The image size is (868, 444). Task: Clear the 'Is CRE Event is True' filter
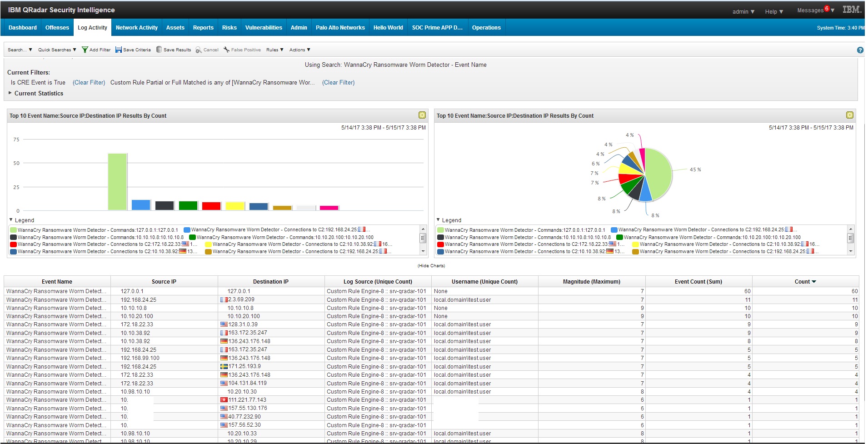click(x=89, y=82)
